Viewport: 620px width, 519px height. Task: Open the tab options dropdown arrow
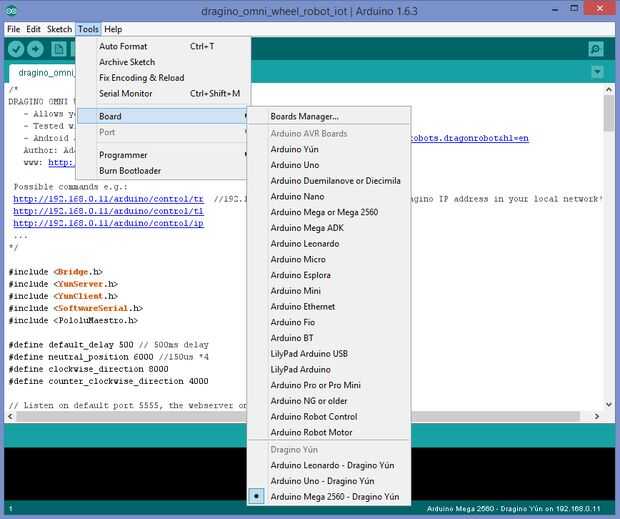(x=597, y=72)
